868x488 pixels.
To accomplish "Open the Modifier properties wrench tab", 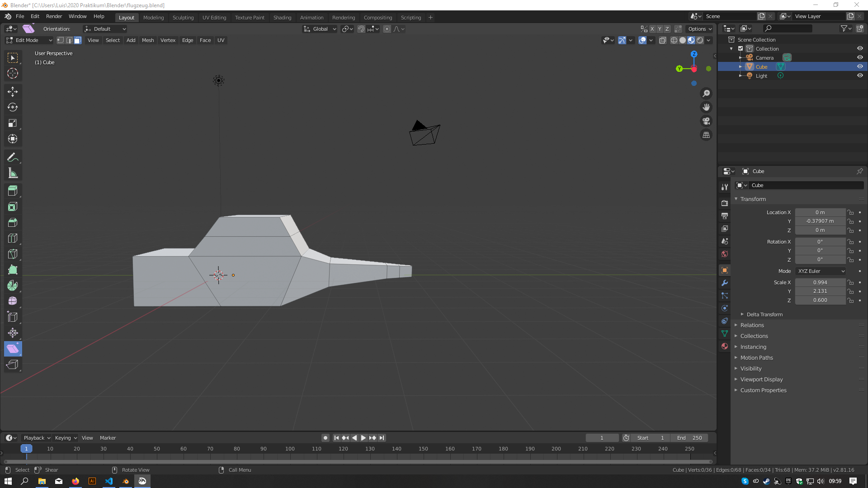I will click(x=725, y=283).
